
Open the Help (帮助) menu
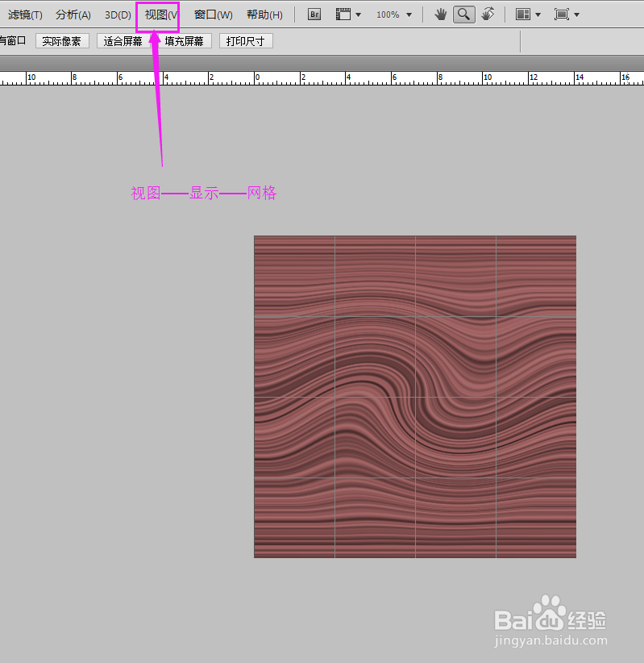click(264, 15)
